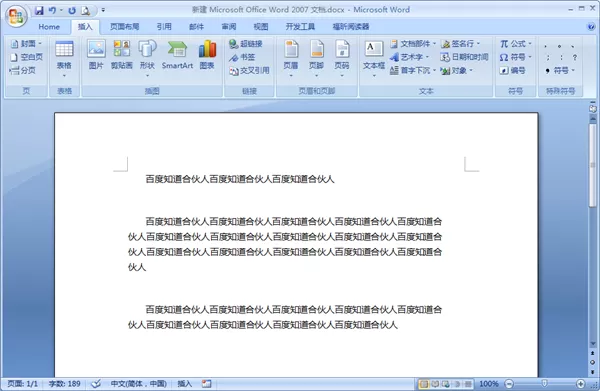Screen dimensions: 600x391
Task: Insert a chart using 图表
Action: pos(207,54)
